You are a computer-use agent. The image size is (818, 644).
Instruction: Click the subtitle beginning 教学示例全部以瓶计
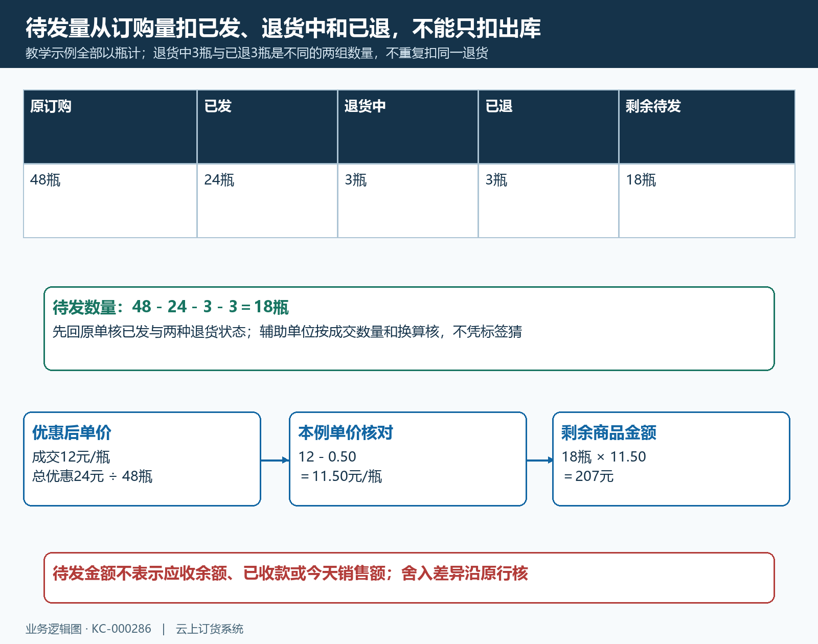click(257, 53)
